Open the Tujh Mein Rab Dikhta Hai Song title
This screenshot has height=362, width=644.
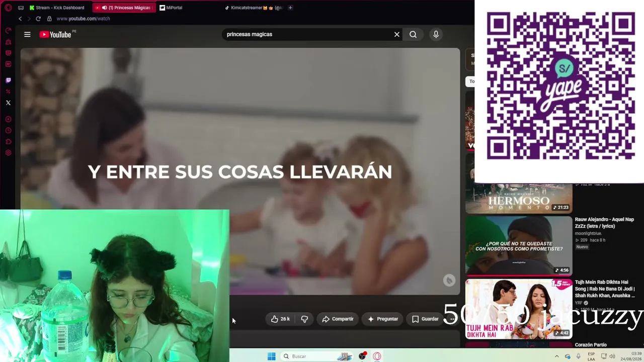pyautogui.click(x=605, y=289)
